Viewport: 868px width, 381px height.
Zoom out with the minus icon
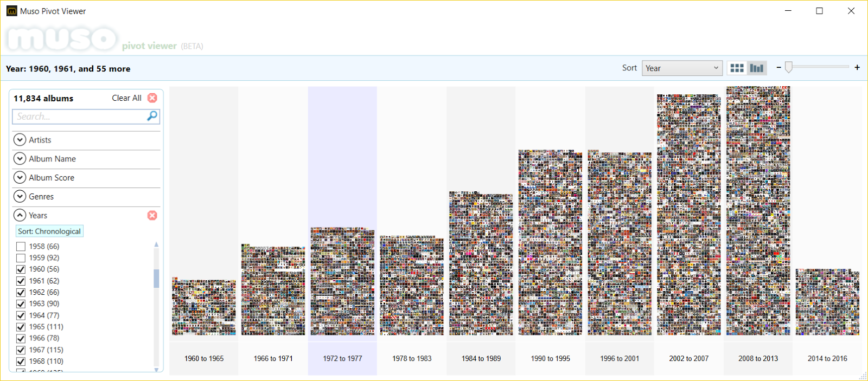coord(778,67)
